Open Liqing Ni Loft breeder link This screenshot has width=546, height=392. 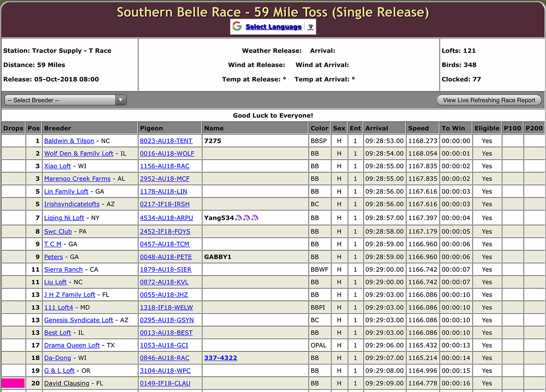(x=64, y=218)
